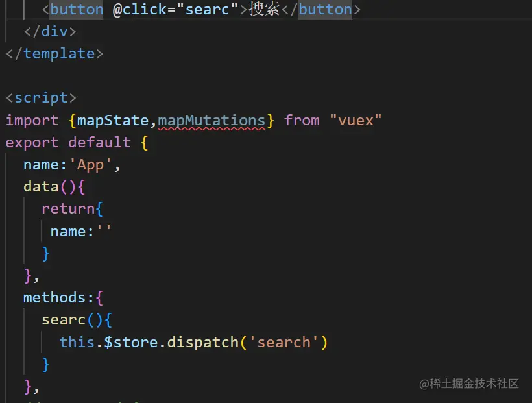
Task: Click the "searc" handler string in @click
Action: (x=208, y=10)
